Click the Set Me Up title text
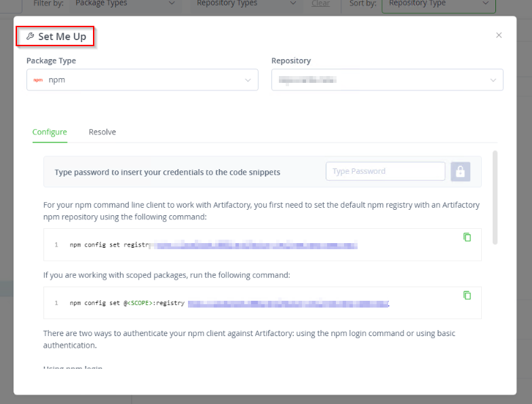This screenshot has width=532, height=404. click(62, 37)
